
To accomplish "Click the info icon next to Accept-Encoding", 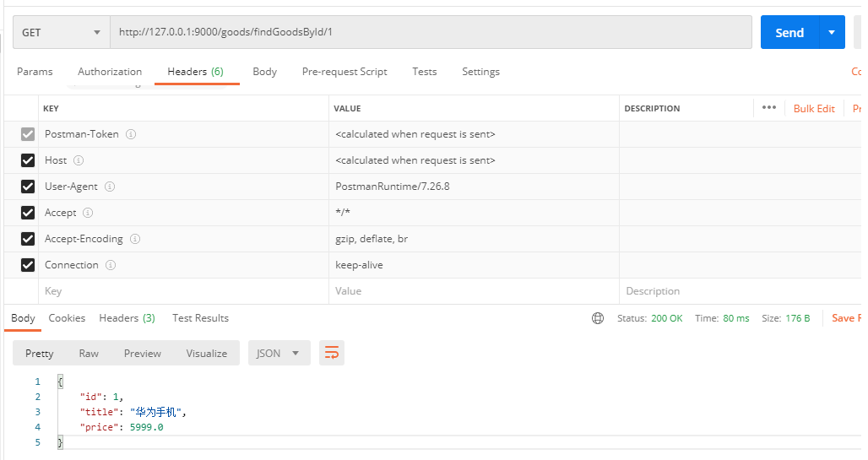I will (x=135, y=239).
